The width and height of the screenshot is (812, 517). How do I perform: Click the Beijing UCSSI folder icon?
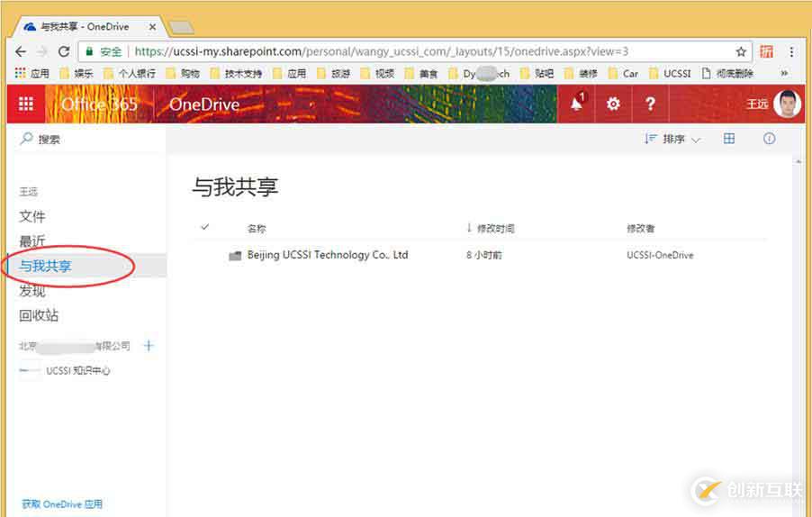click(235, 256)
